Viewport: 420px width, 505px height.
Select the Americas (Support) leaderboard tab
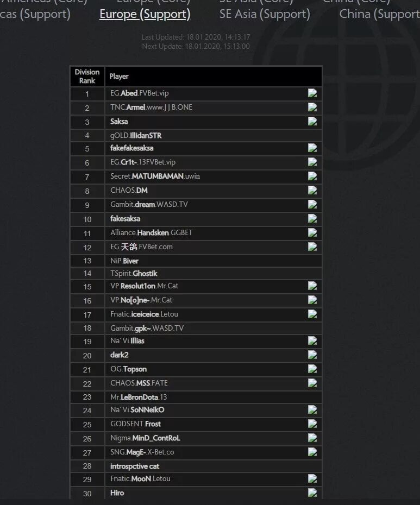tap(35, 14)
